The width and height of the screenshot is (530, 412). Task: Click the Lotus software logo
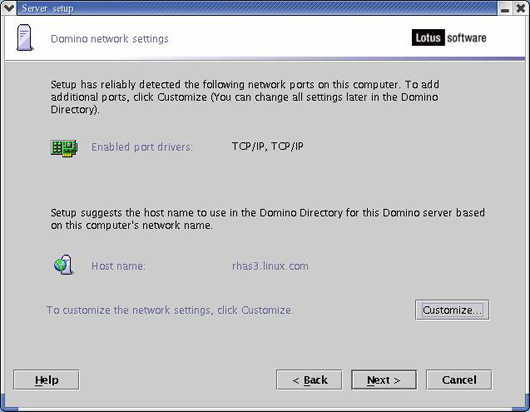[449, 38]
